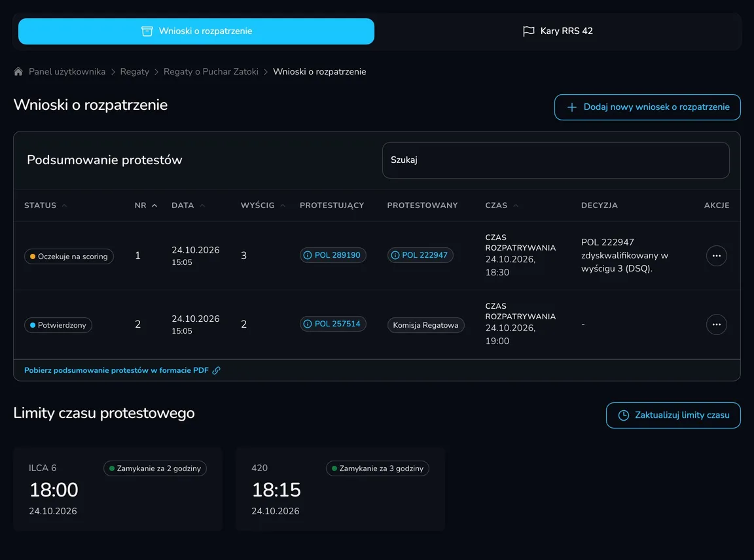
Task: Click Dodaj nowy wniosek o rozpatrzenie button
Action: pyautogui.click(x=647, y=107)
